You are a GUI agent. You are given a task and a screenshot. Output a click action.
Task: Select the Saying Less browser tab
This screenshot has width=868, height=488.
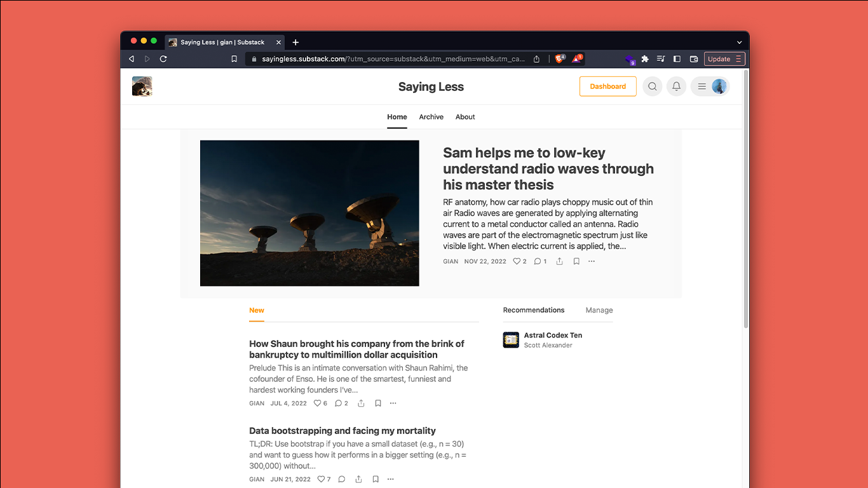[224, 43]
